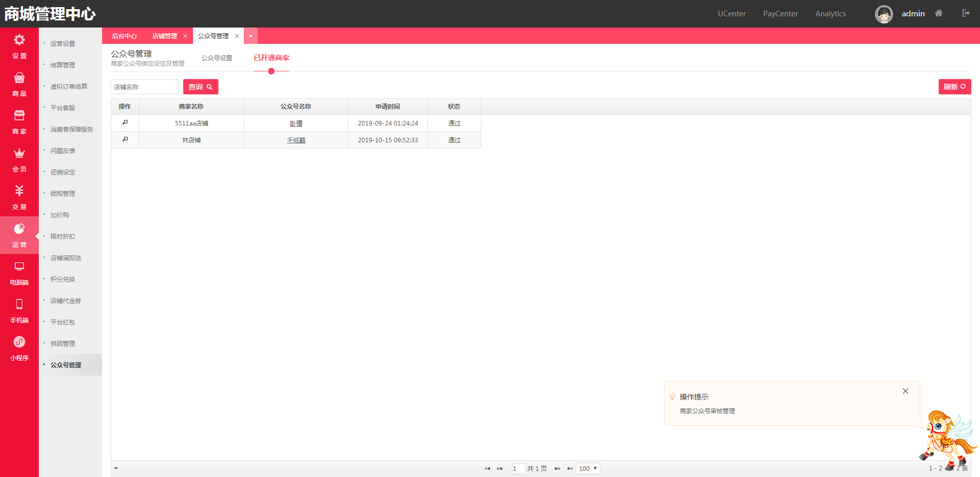Open the 手机端 mobile phone section
Screen dimensions: 980x477
[x=19, y=311]
